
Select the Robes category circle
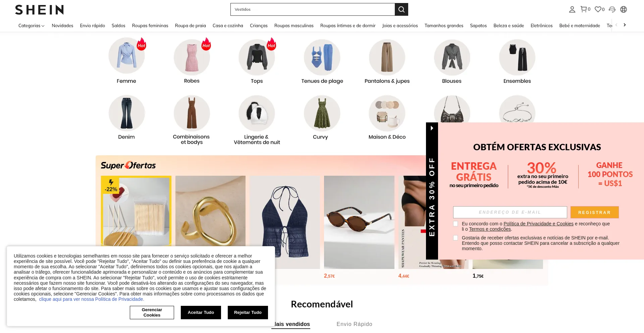click(192, 57)
